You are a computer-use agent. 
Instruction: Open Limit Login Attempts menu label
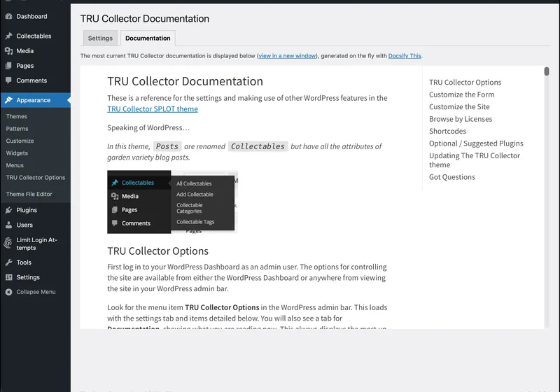tap(36, 244)
